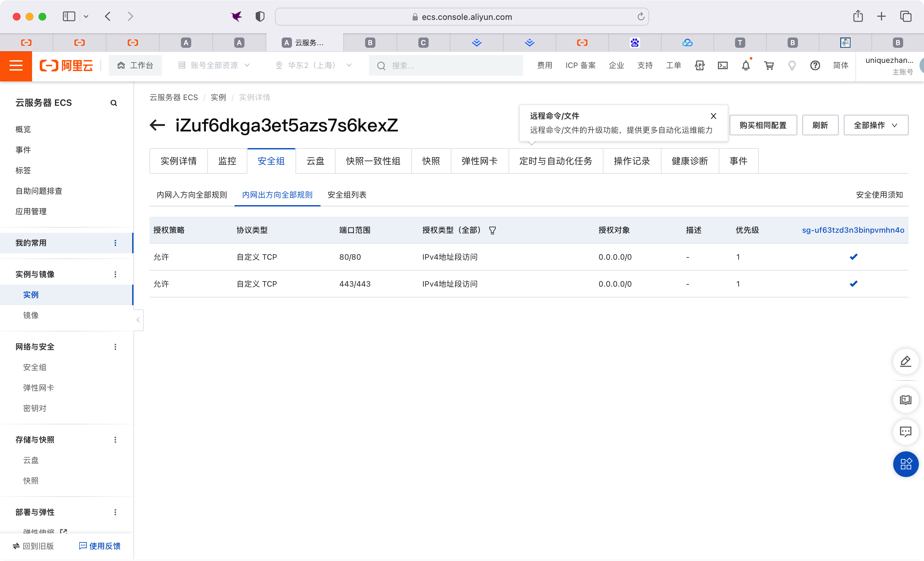This screenshot has height=561, width=924.
Task: Open 镜像 in the left sidebar
Action: tap(31, 315)
